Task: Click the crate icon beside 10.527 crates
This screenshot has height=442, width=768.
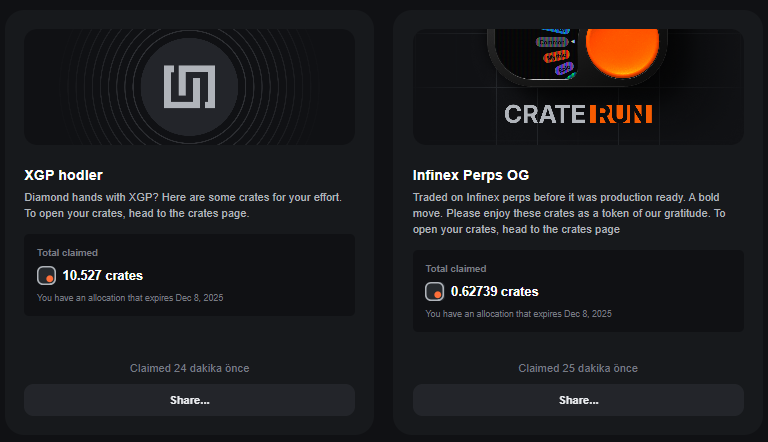Action: click(x=47, y=275)
